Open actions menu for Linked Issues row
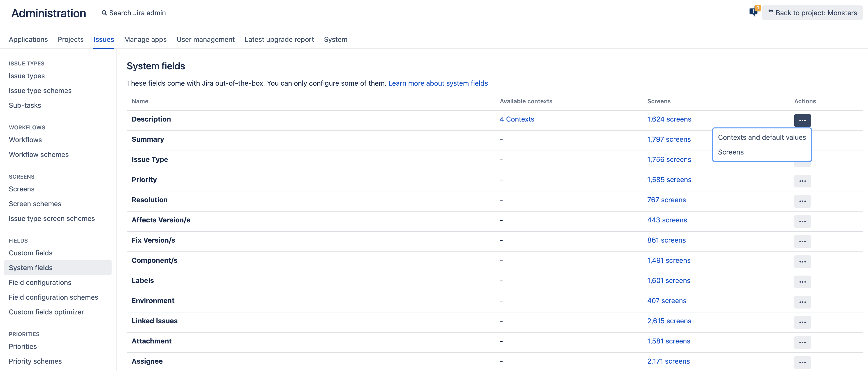Screen dimensions: 868x371 pos(802,323)
